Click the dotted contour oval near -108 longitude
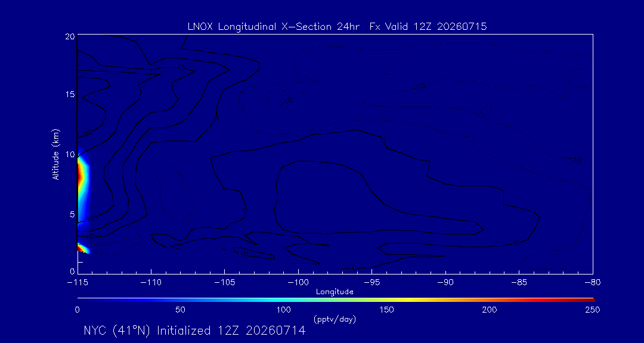The width and height of the screenshot is (644, 343). point(174,193)
